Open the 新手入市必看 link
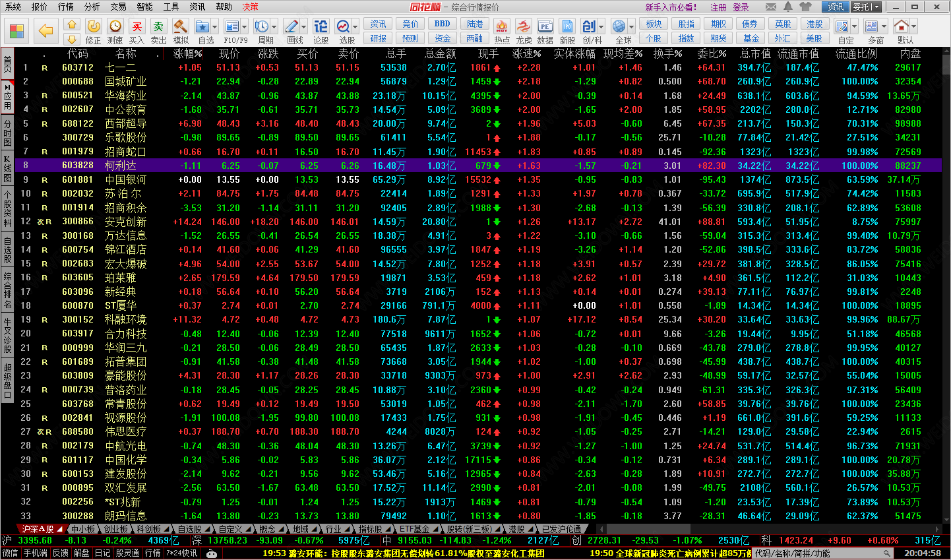The height and width of the screenshot is (560, 951). [x=671, y=7]
